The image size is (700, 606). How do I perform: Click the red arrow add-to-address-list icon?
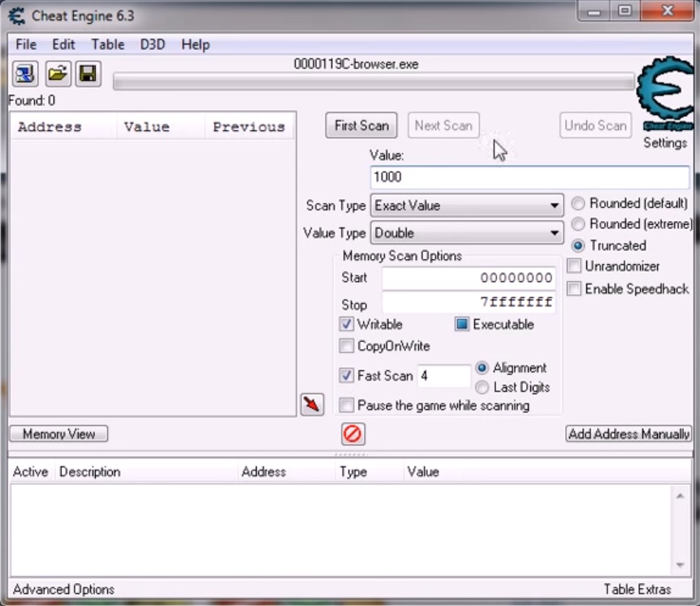[x=312, y=404]
